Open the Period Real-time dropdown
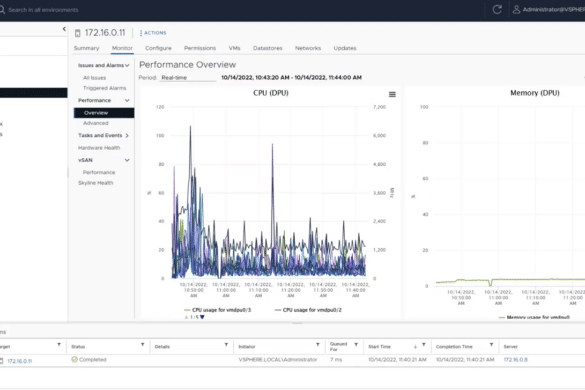Image resolution: width=585 pixels, height=390 pixels. (188, 78)
